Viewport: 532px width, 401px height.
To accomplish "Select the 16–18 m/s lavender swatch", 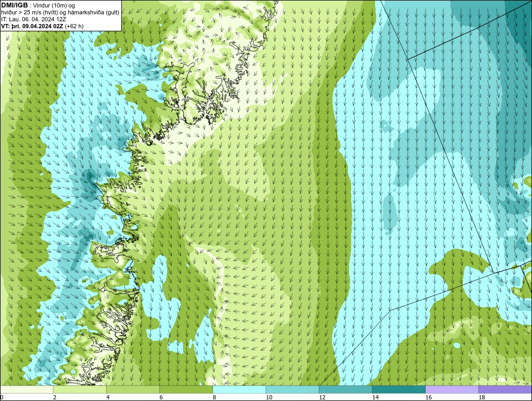I will point(452,389).
